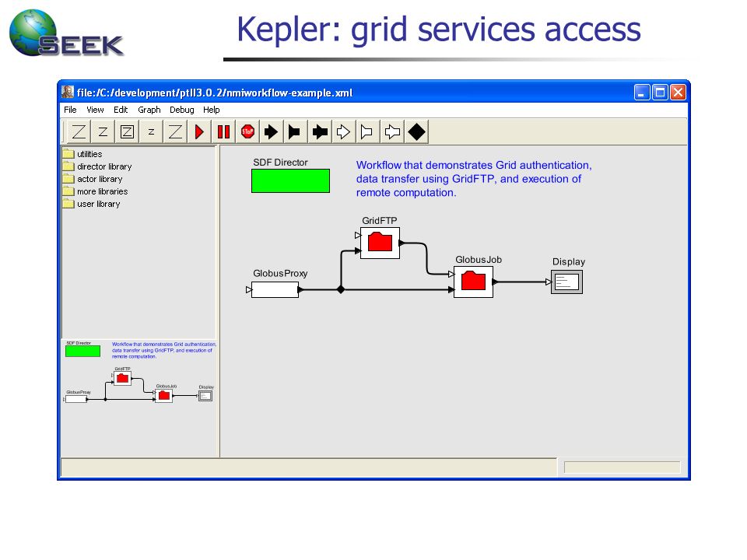Create a relation using the black diamond icon
This screenshot has width=747, height=560.
(x=416, y=131)
